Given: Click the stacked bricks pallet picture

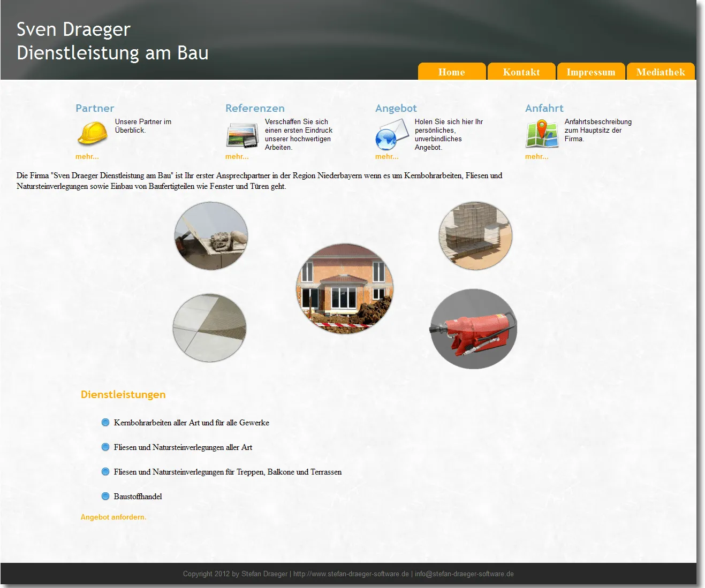Looking at the screenshot, I should [475, 235].
